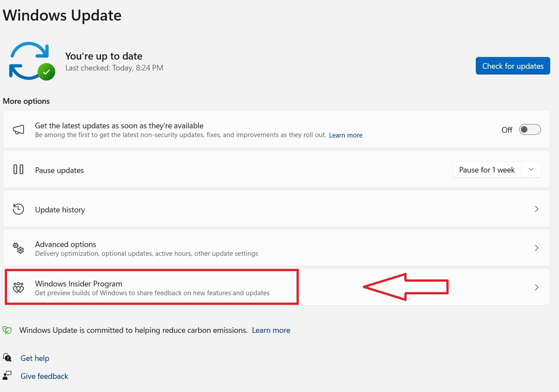Select the Advanced options label
The height and width of the screenshot is (392, 559).
(66, 244)
